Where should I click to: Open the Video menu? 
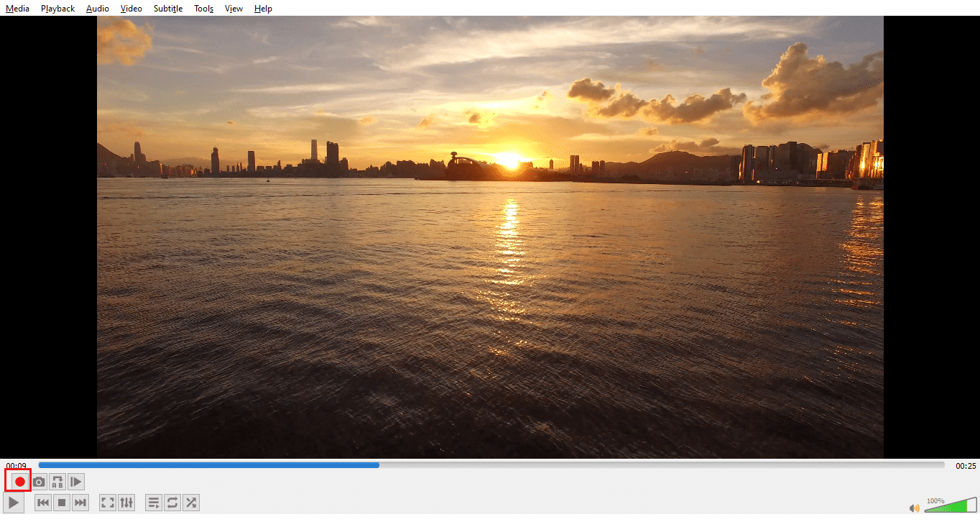[131, 9]
